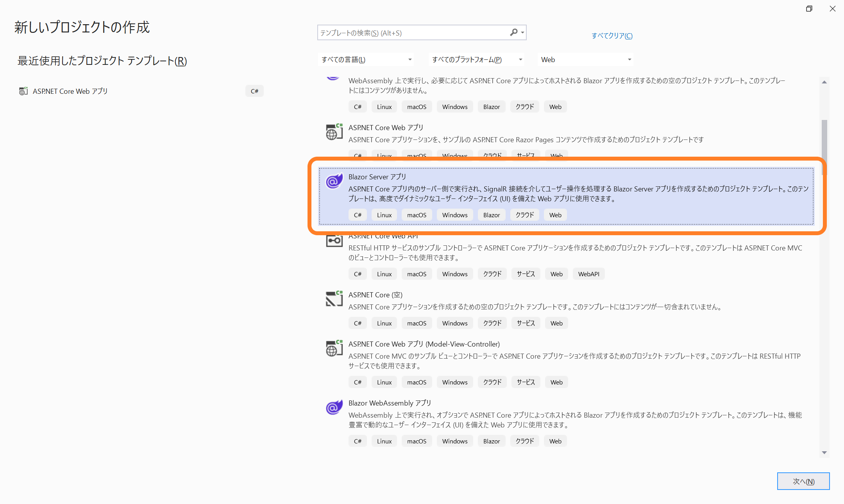Click macOS tag on Blazor Server アプリ
844x504 pixels.
(x=417, y=215)
